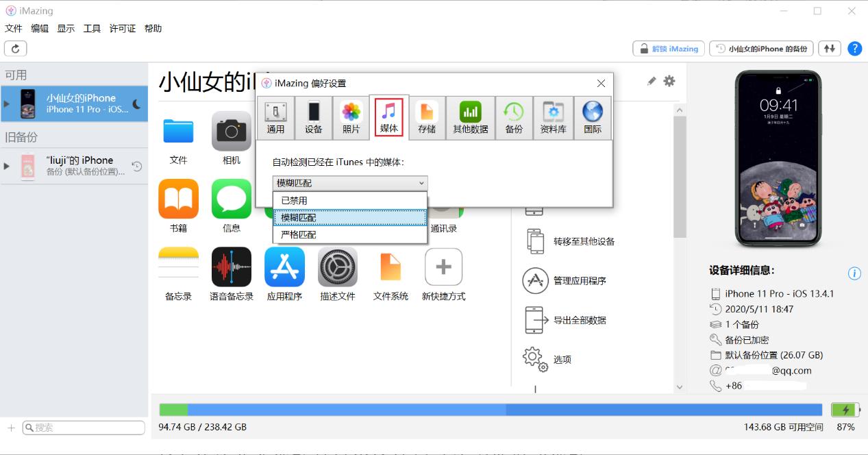Click the blue help question mark icon
The width and height of the screenshot is (868, 455).
click(x=854, y=48)
